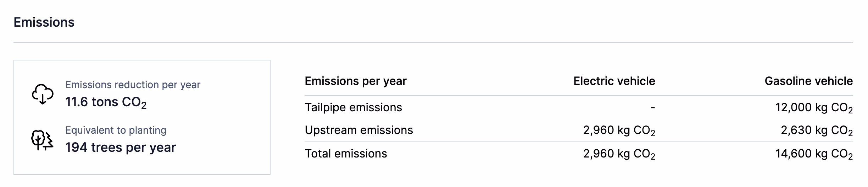Click the Emissions section heading
The image size is (868, 187).
[x=44, y=22]
